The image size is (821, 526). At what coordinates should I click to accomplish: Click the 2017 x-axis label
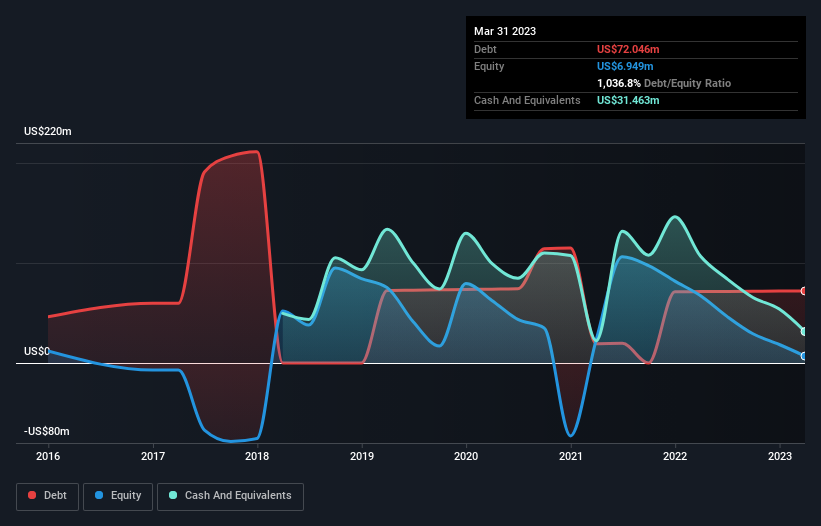153,456
